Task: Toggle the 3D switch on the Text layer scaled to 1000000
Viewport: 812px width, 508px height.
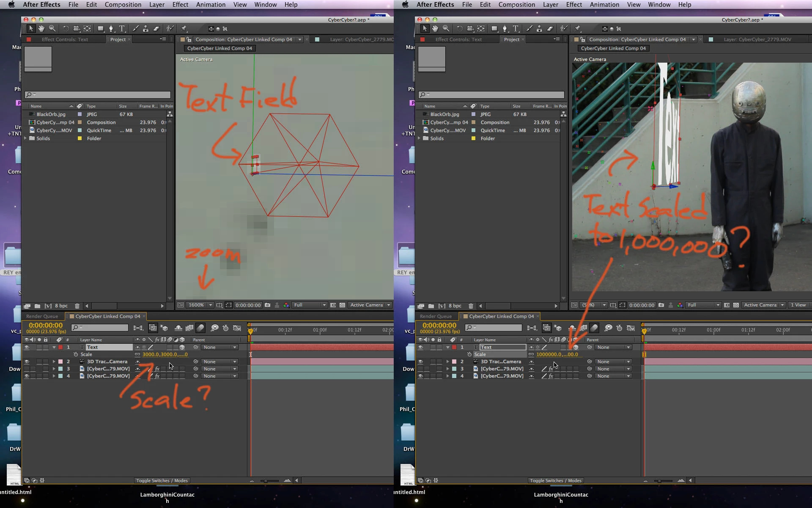Action: (x=576, y=347)
